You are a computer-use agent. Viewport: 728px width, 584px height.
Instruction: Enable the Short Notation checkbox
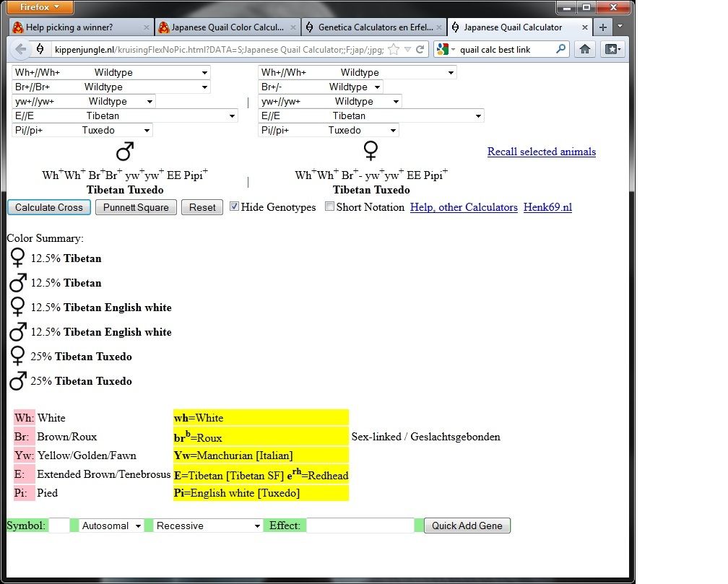pos(329,206)
